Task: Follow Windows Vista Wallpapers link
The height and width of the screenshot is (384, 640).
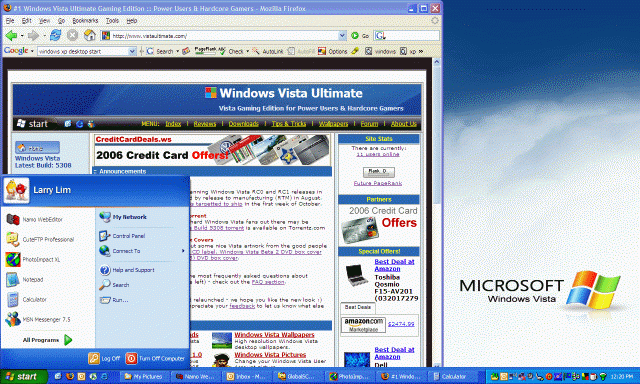Action: [274, 335]
